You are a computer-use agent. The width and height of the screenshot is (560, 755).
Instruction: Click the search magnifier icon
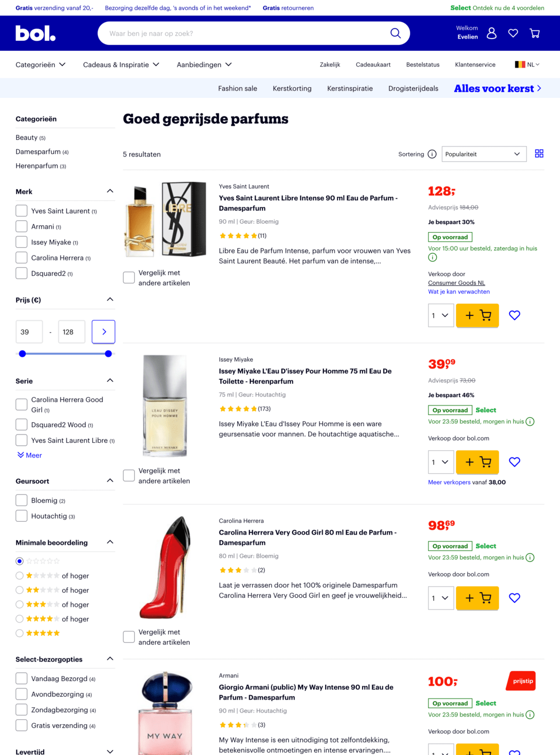[396, 33]
